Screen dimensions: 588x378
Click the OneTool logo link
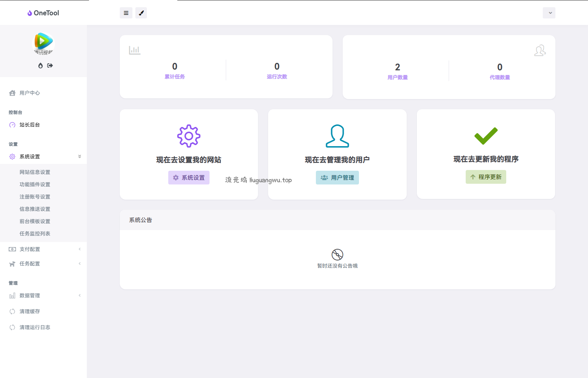[x=43, y=13]
